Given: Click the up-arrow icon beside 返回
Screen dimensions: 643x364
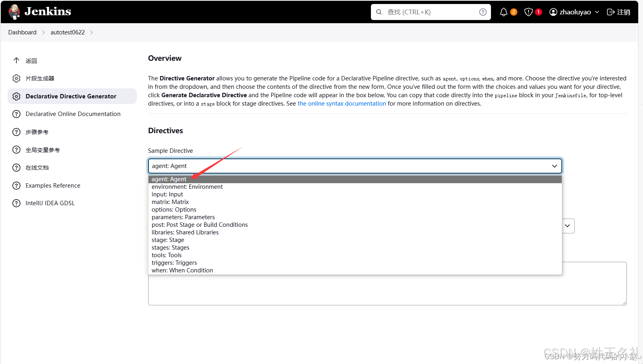Looking at the screenshot, I should pos(16,60).
